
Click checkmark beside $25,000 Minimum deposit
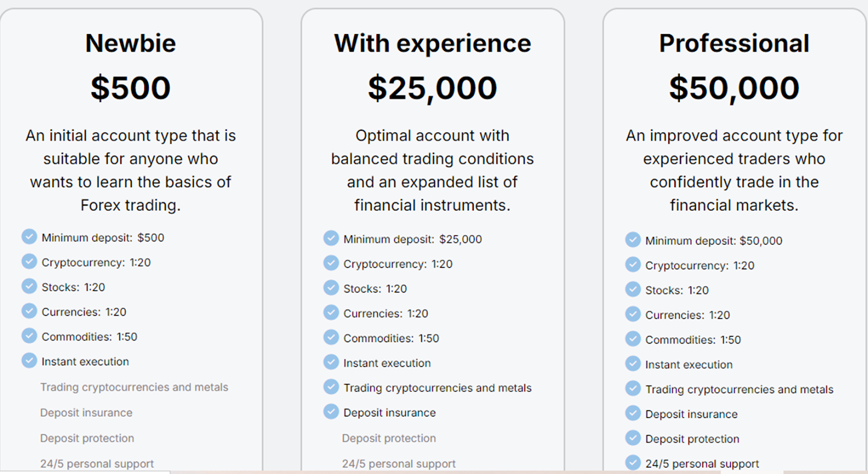tap(331, 238)
